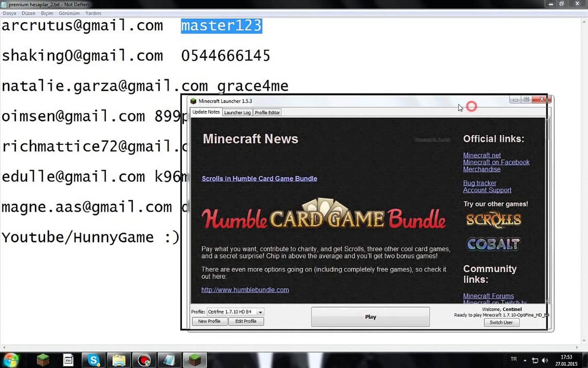The width and height of the screenshot is (588, 368).
Task: Open the Düzen menu in Notepad
Action: 28,13
